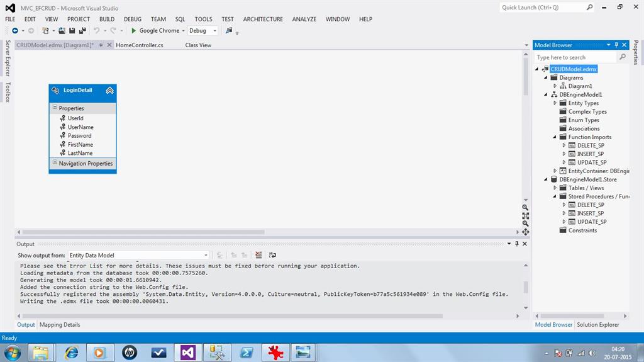644x362 pixels.
Task: Switch to the Mapping Details tab
Action: (x=60, y=325)
